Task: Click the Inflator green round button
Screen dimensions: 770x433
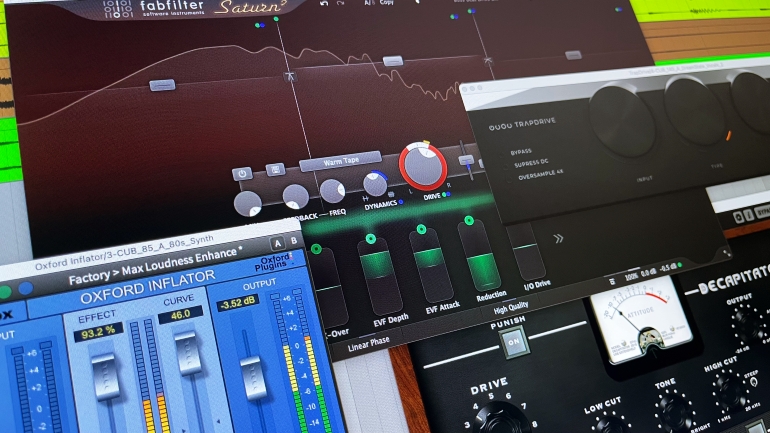Action: (5, 292)
